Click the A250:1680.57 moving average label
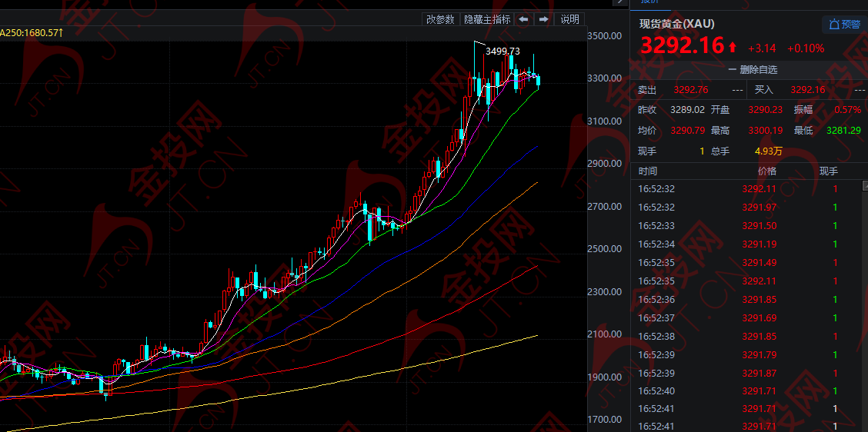The width and height of the screenshot is (868, 432). tap(30, 32)
